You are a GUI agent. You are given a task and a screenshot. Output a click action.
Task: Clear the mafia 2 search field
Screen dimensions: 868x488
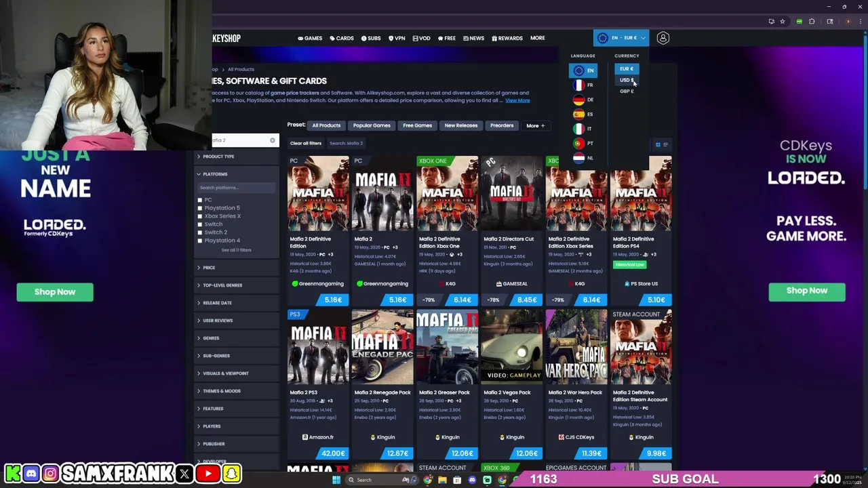(273, 140)
